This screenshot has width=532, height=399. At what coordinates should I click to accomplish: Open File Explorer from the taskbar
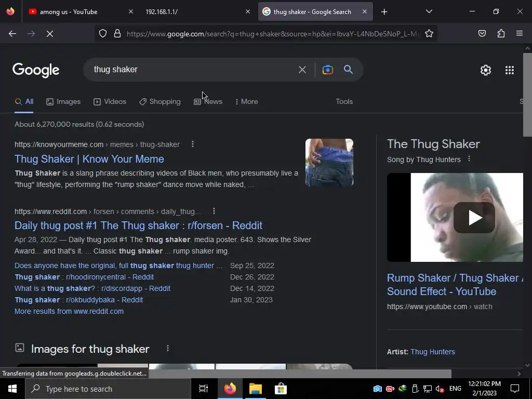click(x=256, y=389)
